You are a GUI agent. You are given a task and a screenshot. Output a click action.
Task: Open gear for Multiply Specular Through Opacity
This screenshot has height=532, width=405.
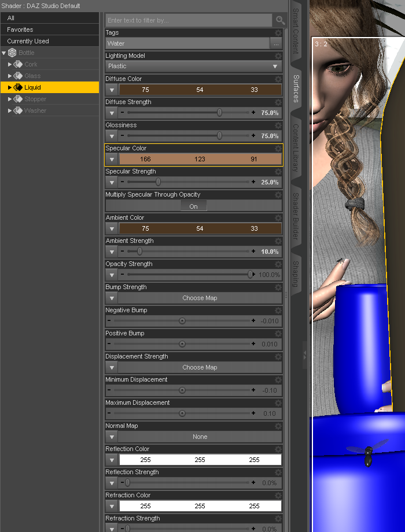pos(278,194)
